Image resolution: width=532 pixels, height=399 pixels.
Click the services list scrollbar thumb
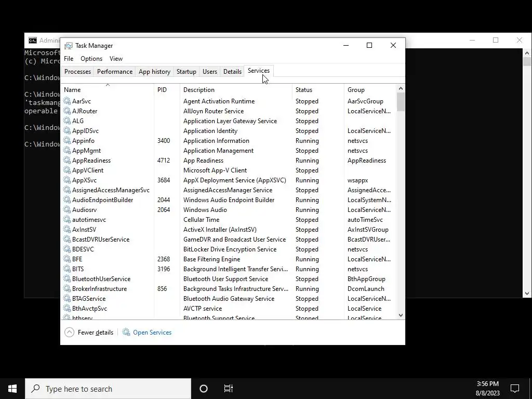pos(401,102)
